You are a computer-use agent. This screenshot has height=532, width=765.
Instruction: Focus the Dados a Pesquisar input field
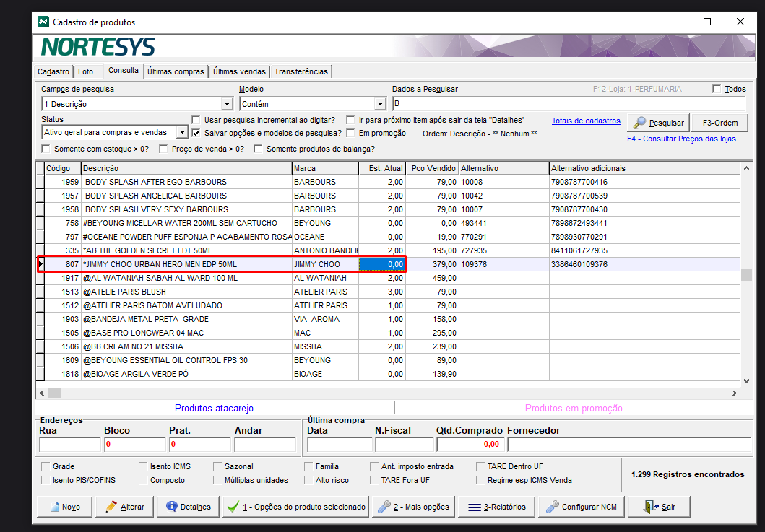click(569, 103)
